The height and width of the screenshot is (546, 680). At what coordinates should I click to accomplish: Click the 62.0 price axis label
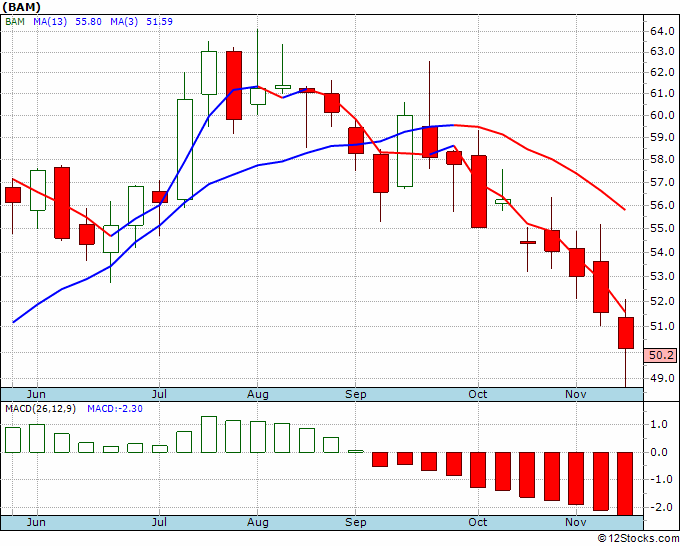(x=662, y=72)
